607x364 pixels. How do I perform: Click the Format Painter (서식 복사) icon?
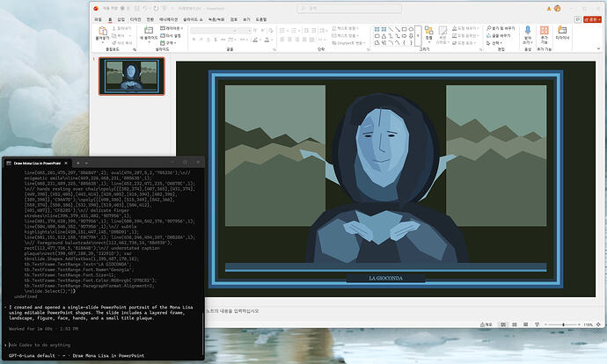[114, 43]
